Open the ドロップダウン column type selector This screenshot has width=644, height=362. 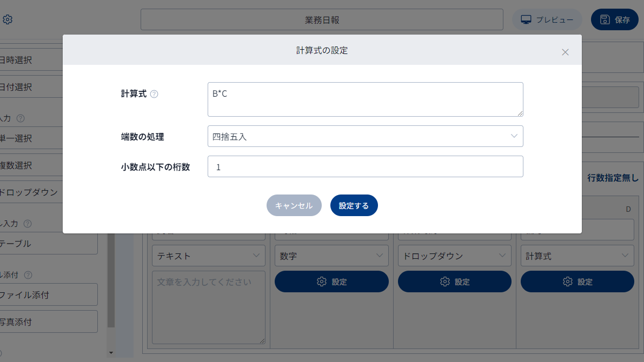[454, 256]
